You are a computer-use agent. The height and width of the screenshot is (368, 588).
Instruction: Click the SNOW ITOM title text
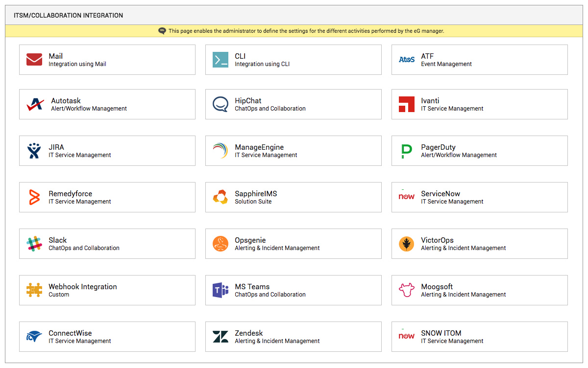pyautogui.click(x=441, y=333)
